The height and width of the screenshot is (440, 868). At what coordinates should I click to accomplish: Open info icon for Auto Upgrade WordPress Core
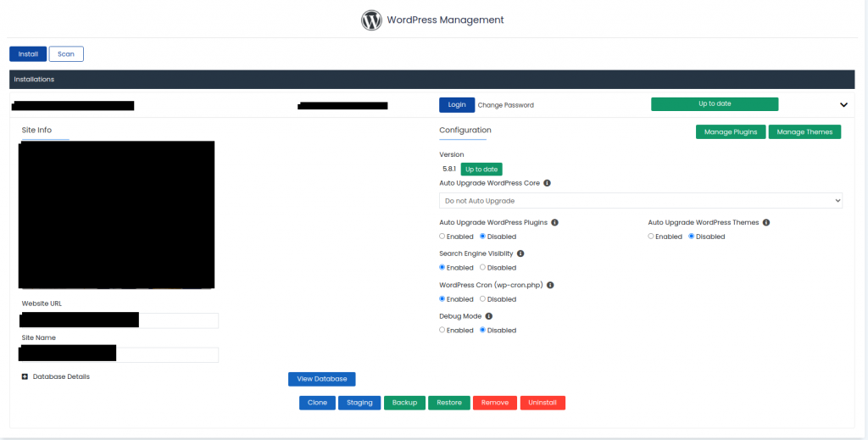547,183
